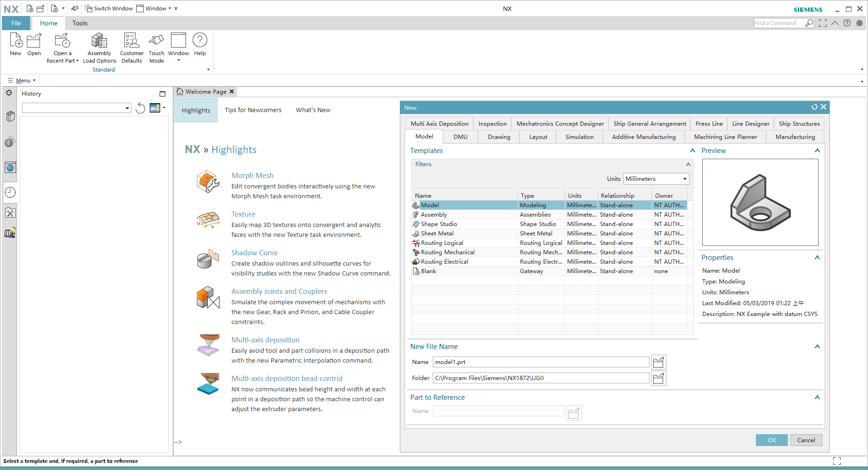Expand the Menu dropdown
This screenshot has height=470, width=868.
pyautogui.click(x=22, y=81)
